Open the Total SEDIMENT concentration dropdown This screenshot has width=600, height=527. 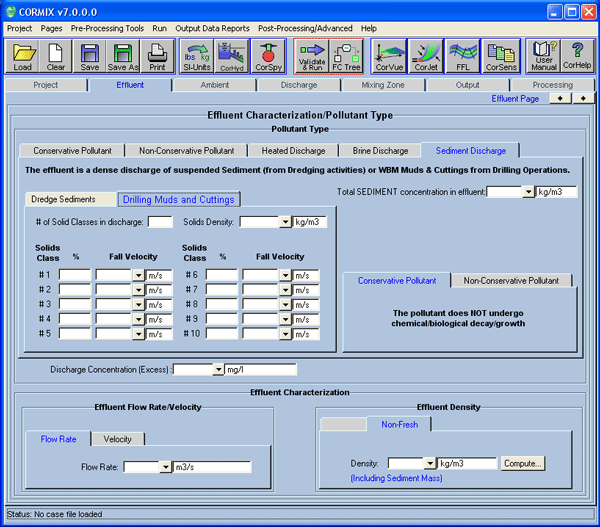(528, 192)
